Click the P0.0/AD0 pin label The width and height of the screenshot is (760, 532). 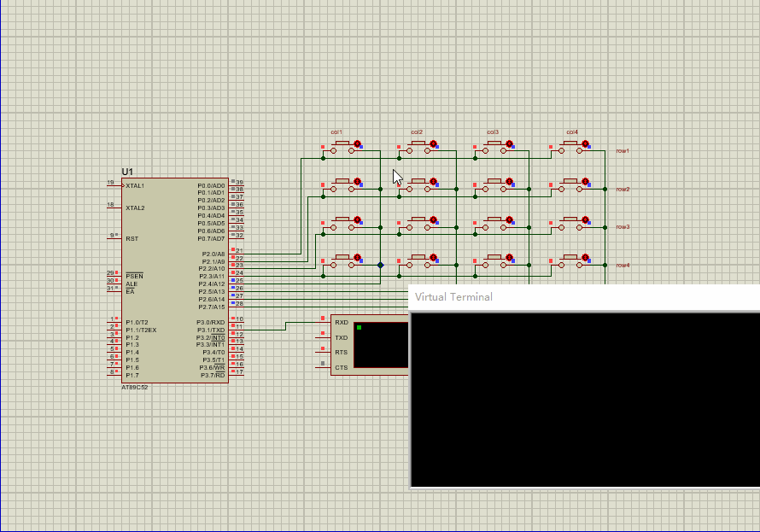[x=211, y=185]
